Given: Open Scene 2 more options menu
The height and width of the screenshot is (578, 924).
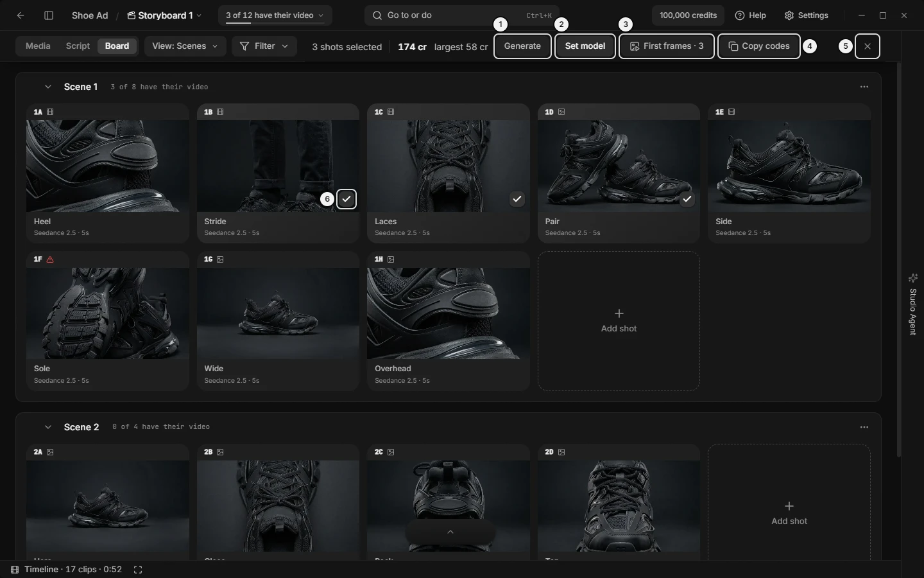Looking at the screenshot, I should point(864,427).
